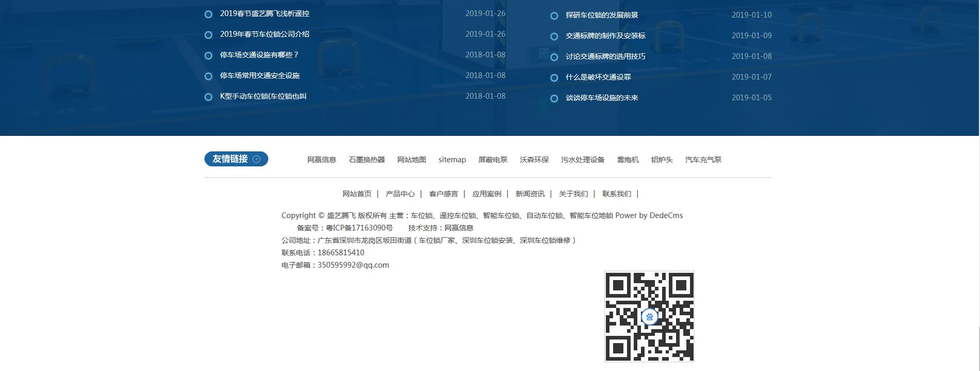
Task: View article 讨论交通标牌的选用技巧
Action: [605, 56]
